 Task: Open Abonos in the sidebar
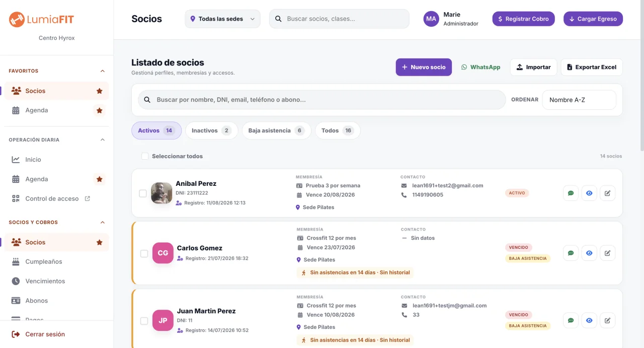pyautogui.click(x=56, y=301)
